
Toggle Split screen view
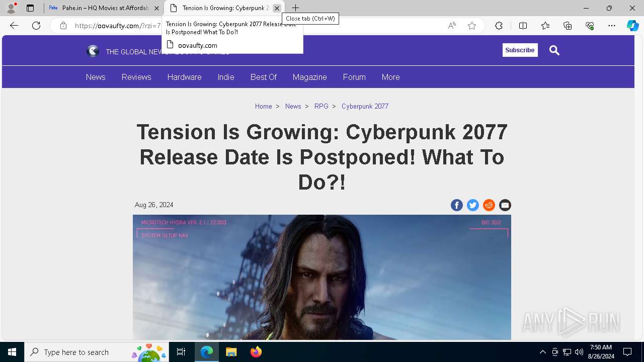click(523, 26)
